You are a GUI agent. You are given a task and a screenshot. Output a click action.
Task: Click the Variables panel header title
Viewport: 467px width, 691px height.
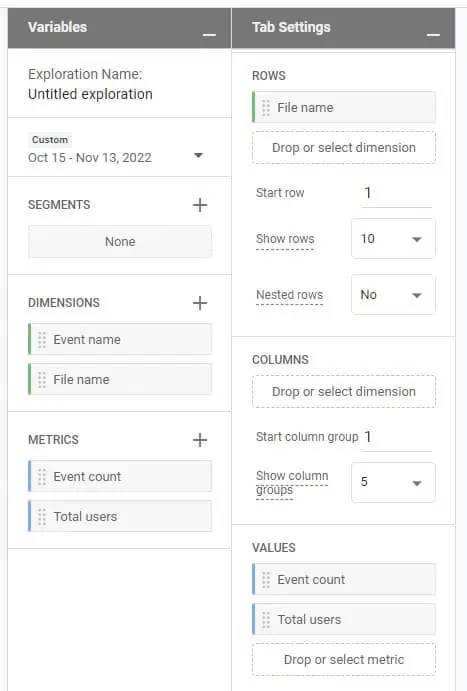tap(57, 27)
